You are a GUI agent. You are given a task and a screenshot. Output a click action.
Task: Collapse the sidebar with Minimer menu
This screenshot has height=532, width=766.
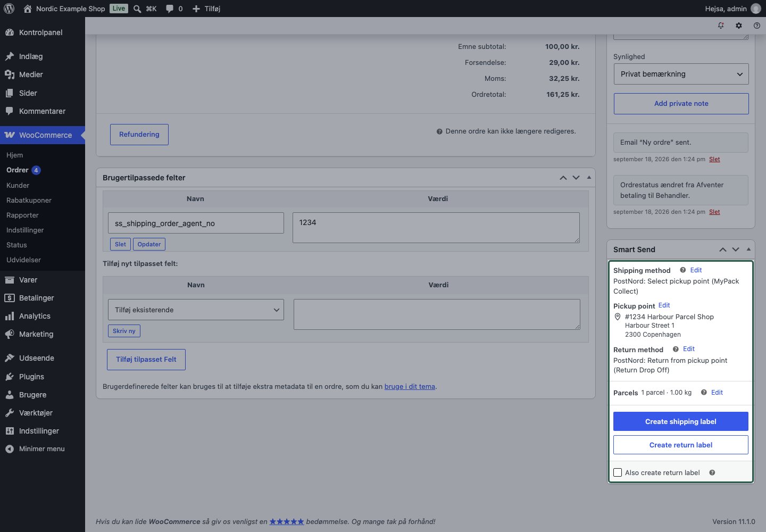[x=43, y=449]
